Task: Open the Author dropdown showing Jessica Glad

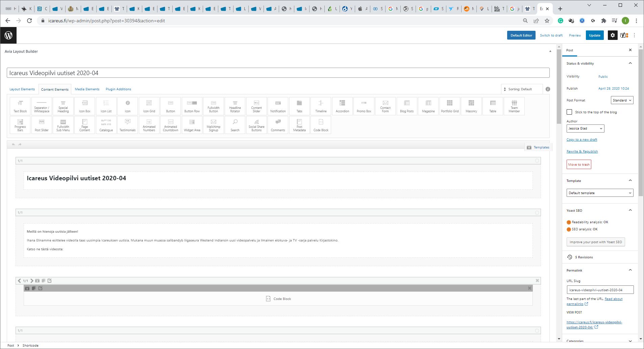Action: pos(585,129)
